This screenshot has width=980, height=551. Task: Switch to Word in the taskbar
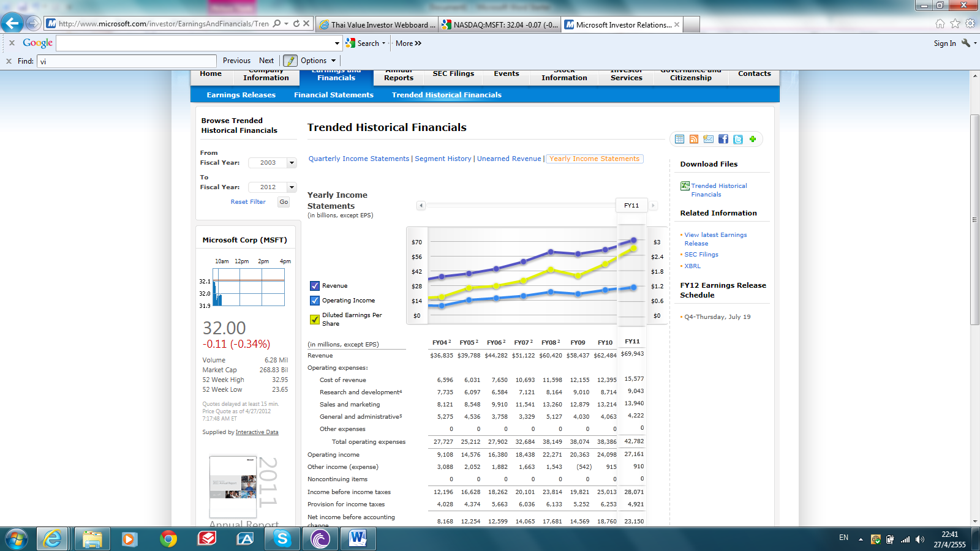click(358, 539)
